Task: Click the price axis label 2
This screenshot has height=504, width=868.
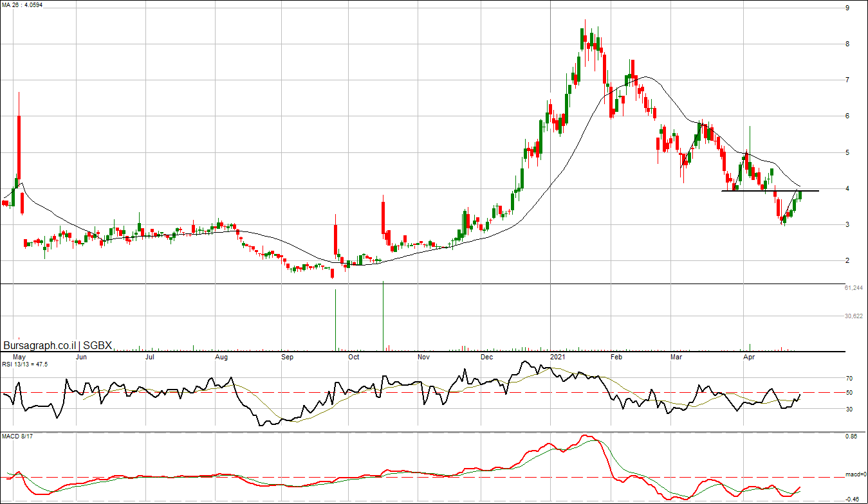Action: (848, 260)
